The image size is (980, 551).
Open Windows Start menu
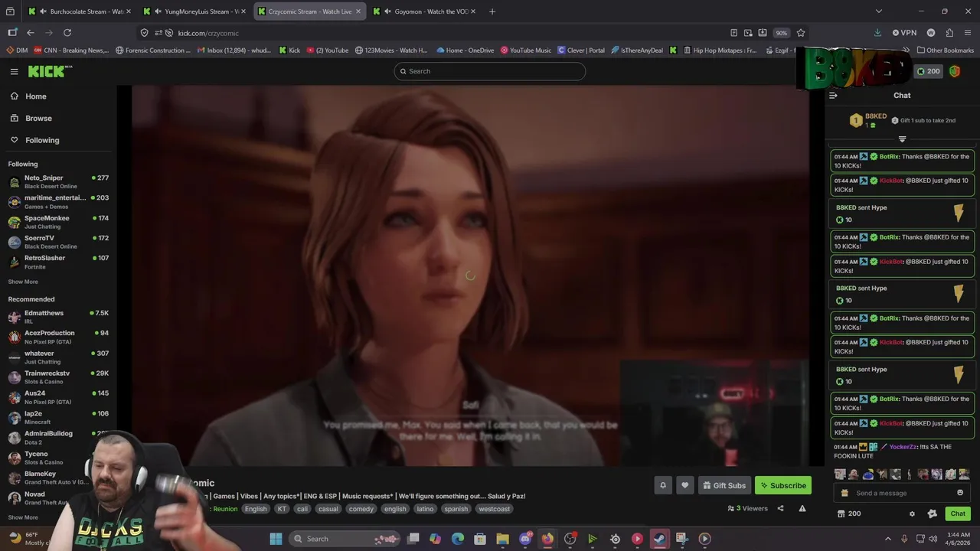[x=276, y=539]
